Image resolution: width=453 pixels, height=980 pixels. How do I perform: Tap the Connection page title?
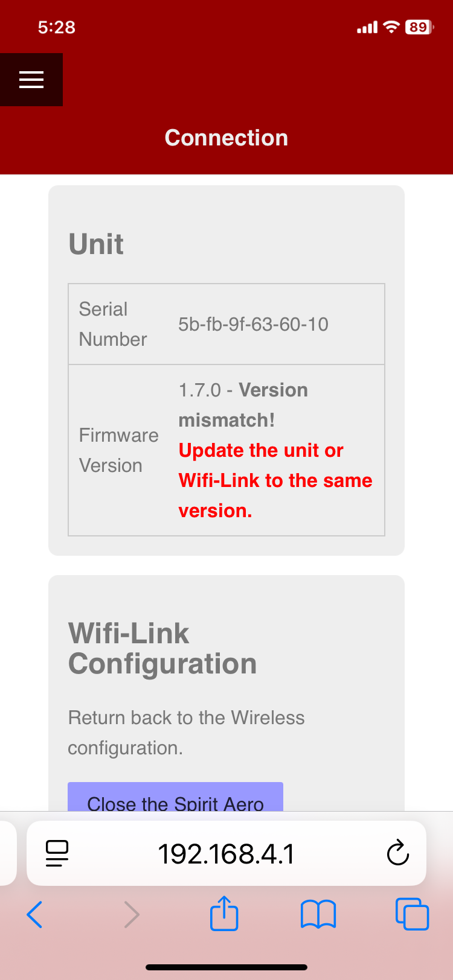tap(226, 138)
